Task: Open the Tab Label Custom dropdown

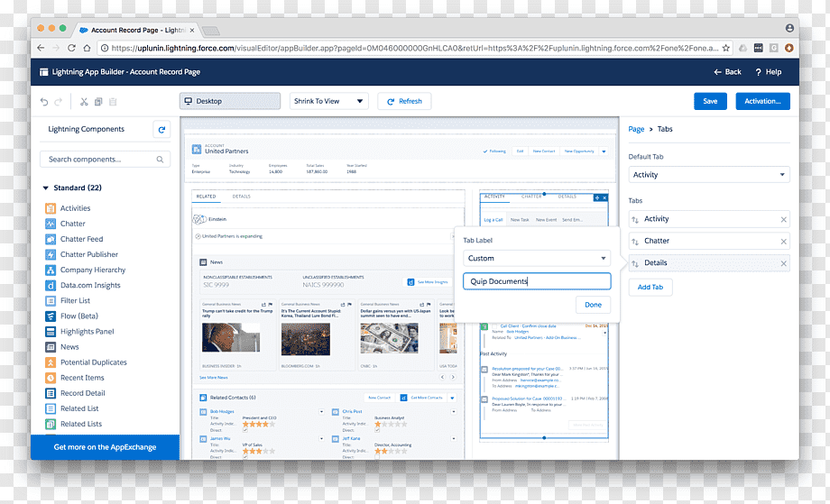Action: 537,258
